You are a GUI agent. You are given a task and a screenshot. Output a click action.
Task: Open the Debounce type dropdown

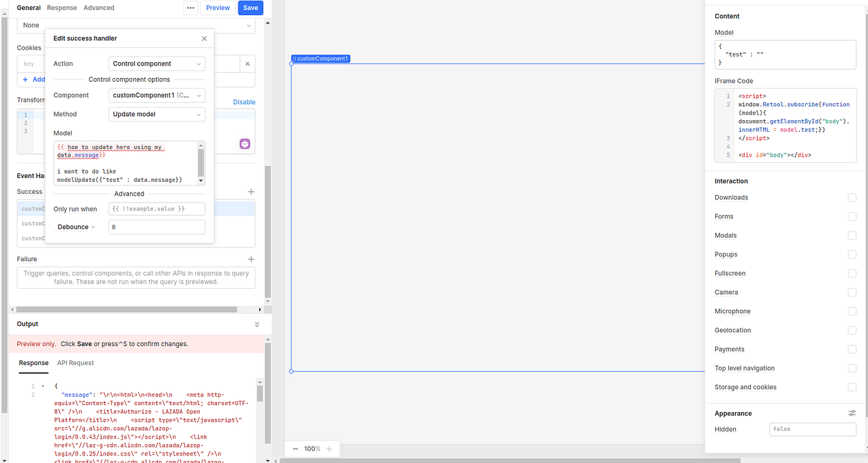75,227
